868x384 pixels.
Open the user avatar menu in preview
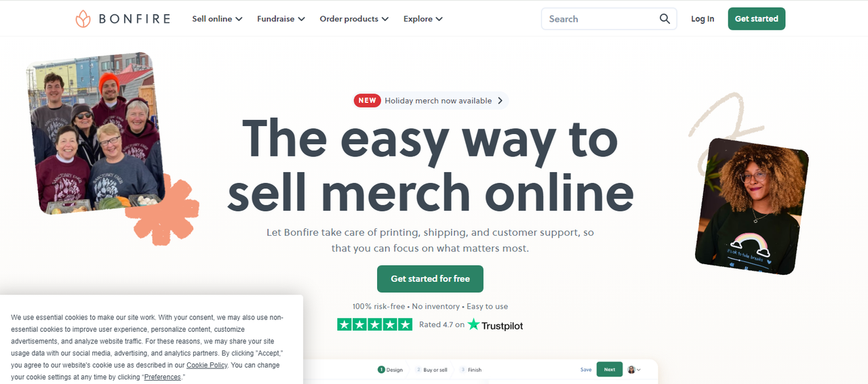(634, 370)
